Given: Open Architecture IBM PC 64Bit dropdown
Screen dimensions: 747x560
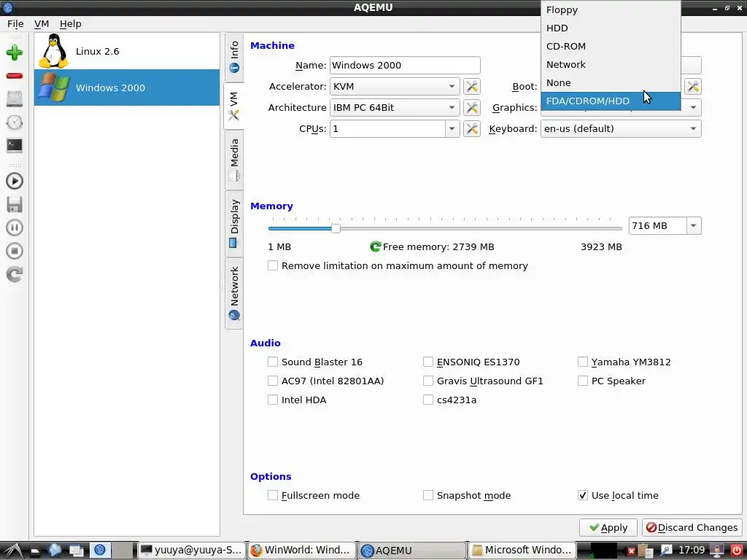Looking at the screenshot, I should (395, 108).
